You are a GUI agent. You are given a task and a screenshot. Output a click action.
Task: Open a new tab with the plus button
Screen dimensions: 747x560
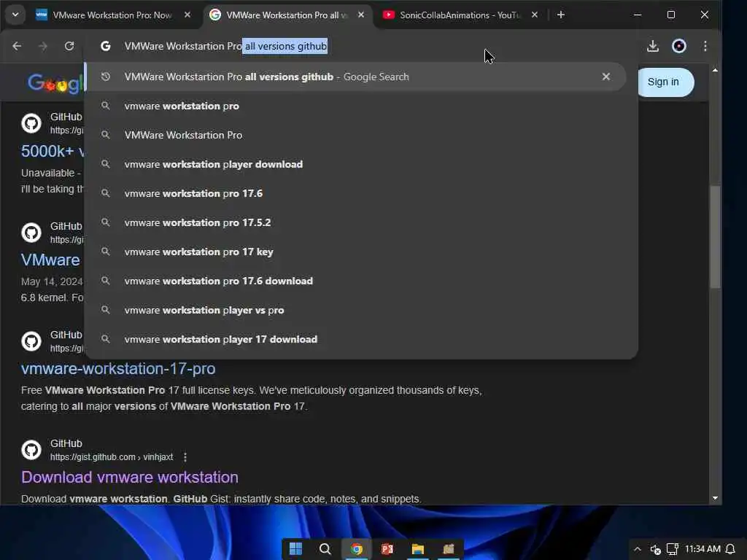(561, 15)
